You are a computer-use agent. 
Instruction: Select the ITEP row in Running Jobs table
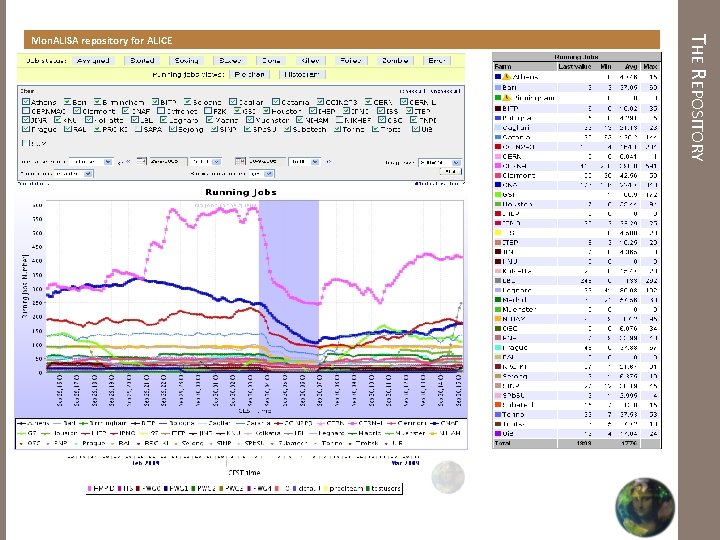[x=576, y=242]
